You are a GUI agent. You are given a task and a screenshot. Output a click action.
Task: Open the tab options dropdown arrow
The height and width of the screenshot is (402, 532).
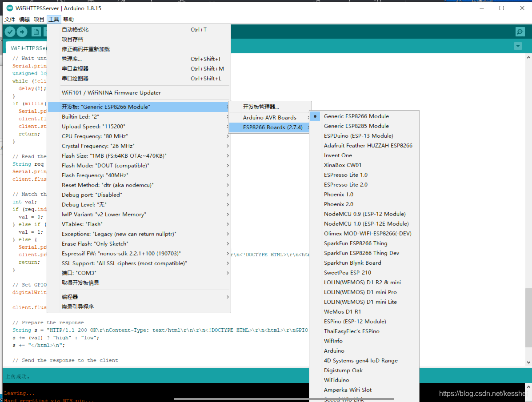point(518,46)
